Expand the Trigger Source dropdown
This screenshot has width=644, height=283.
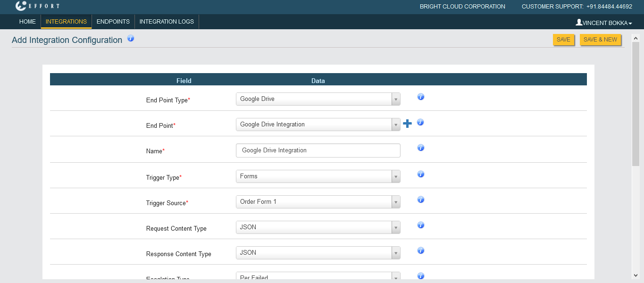point(318,202)
